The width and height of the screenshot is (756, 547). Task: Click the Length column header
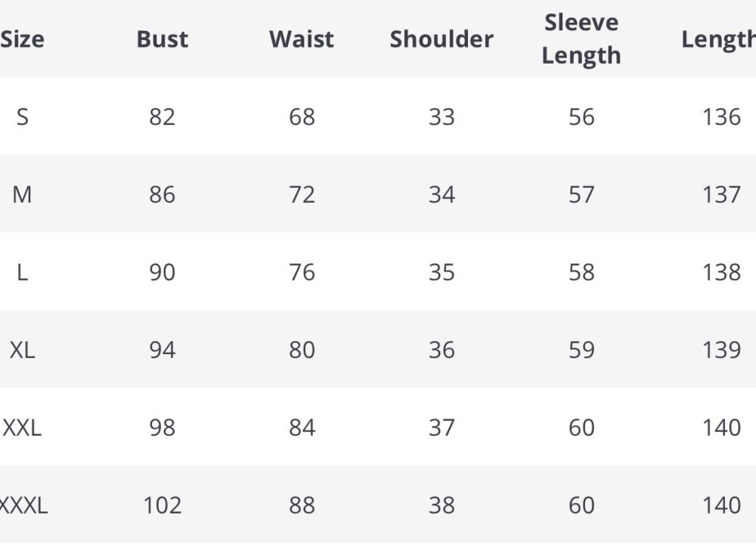[x=718, y=39]
